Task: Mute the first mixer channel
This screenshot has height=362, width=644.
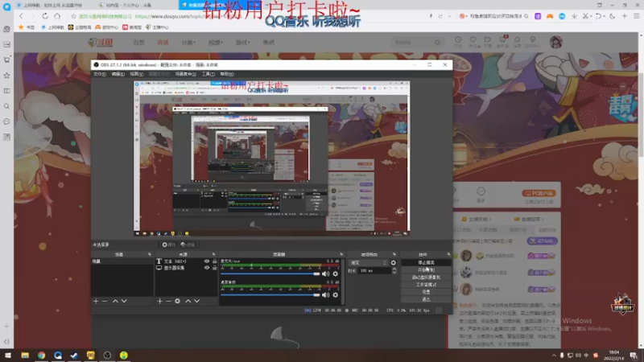Action: point(326,274)
